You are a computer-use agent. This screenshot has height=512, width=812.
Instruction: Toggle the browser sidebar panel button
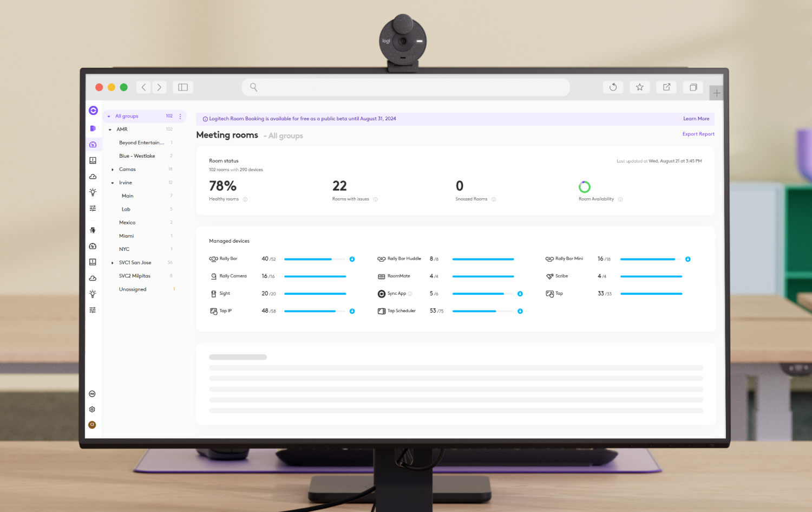click(183, 87)
